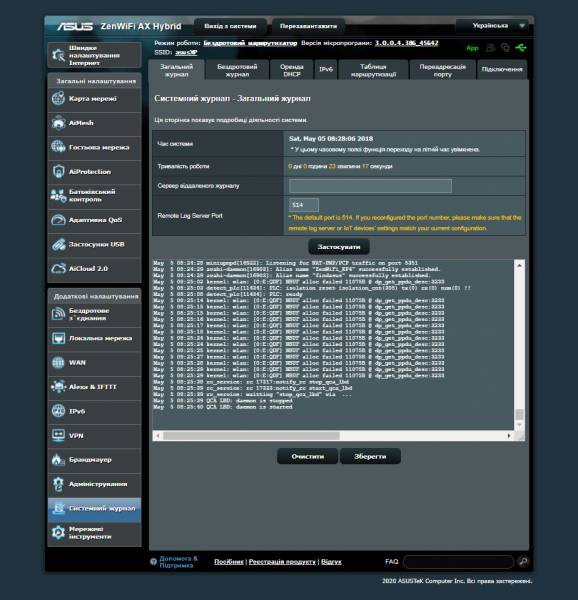The width and height of the screenshot is (578, 600).
Task: Open AiProtection shield icon
Action: click(58, 171)
